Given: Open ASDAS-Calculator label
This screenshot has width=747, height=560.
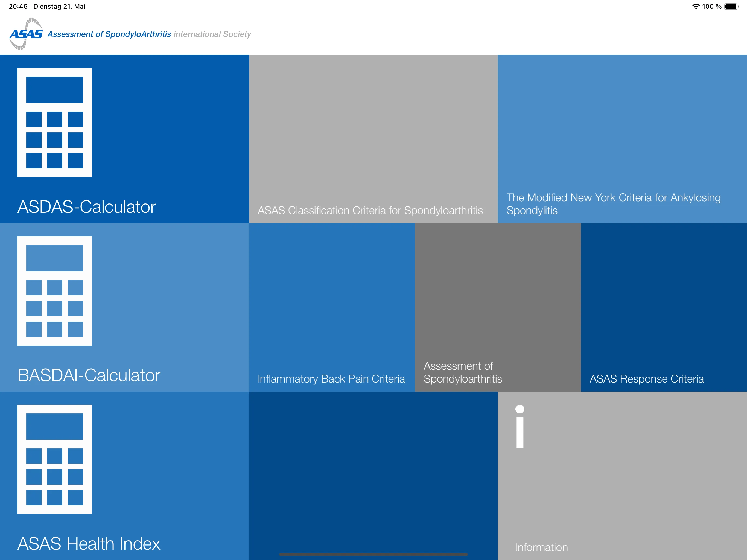Looking at the screenshot, I should pyautogui.click(x=86, y=207).
